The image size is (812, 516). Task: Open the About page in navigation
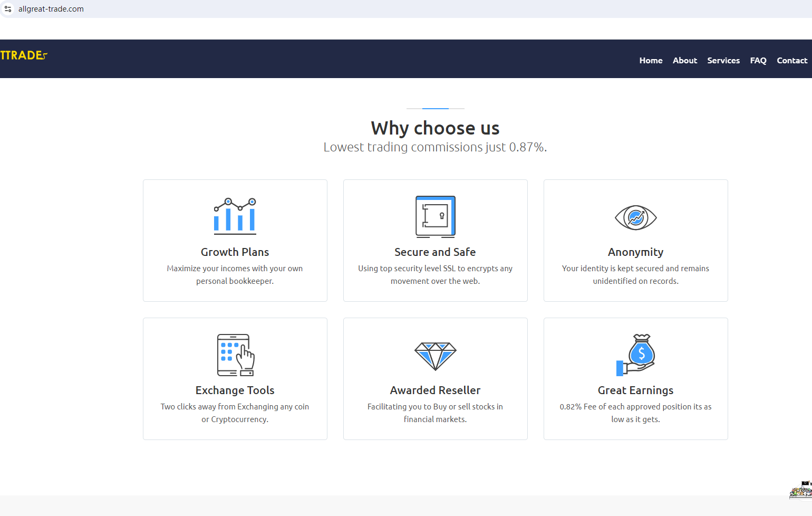pyautogui.click(x=684, y=61)
